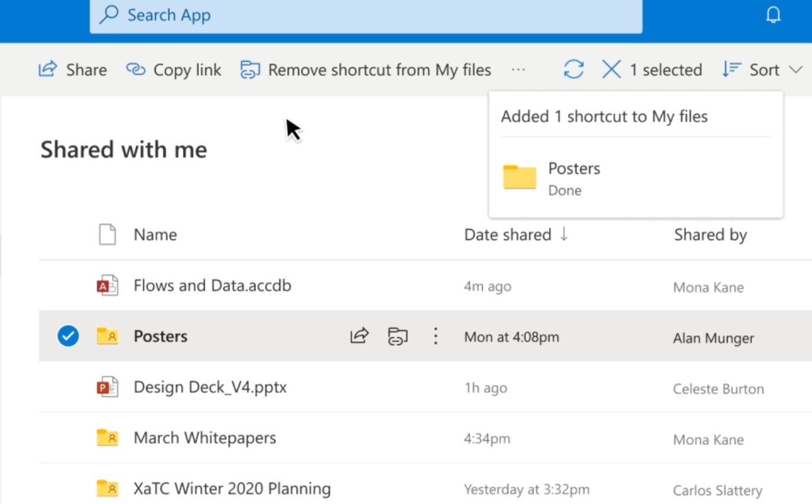This screenshot has height=504, width=812.
Task: Click the 4m ago date cell
Action: [x=487, y=287]
